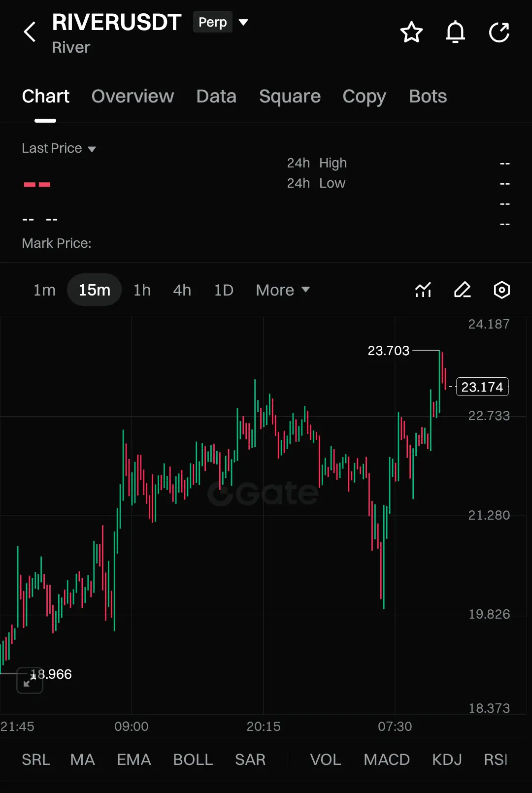Enable the BOLL indicator

[193, 760]
